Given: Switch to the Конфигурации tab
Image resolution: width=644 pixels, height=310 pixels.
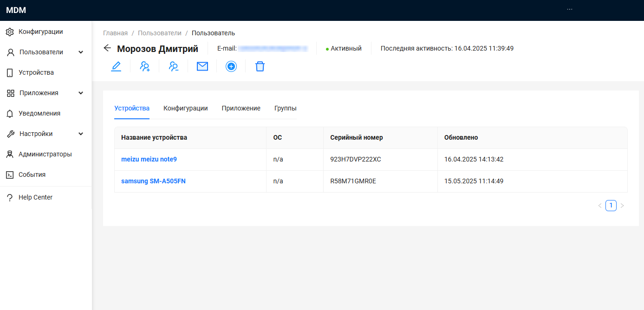Looking at the screenshot, I should 185,108.
